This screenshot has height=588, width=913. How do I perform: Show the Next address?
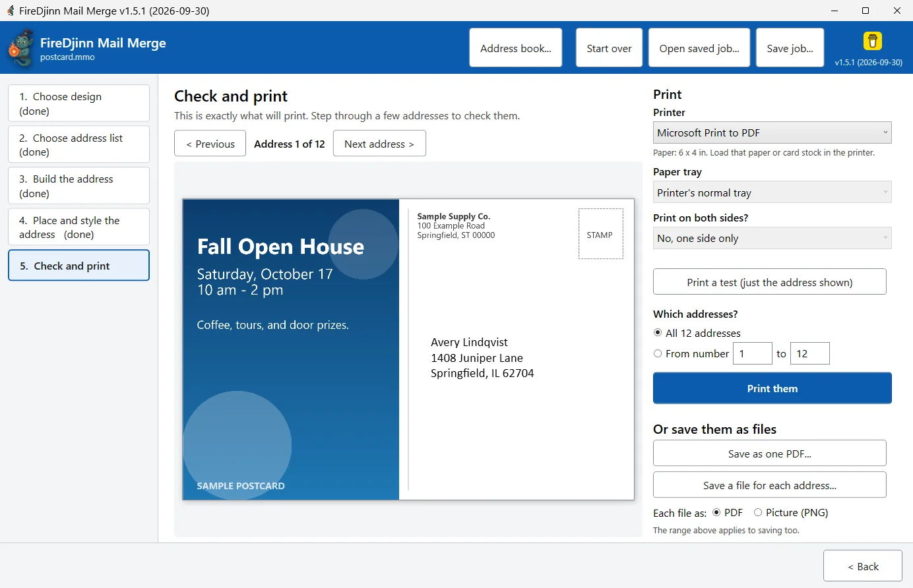click(x=379, y=143)
